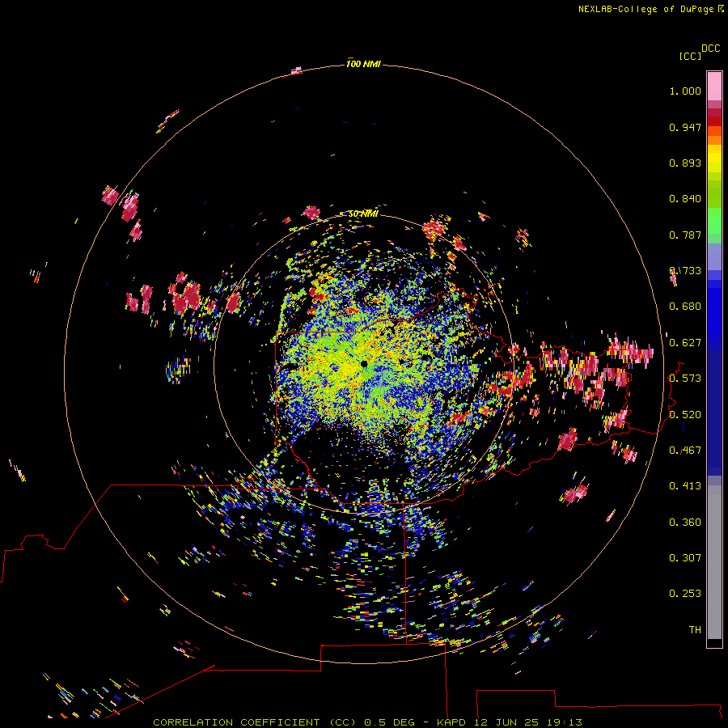
Task: Click the 12 JUN 25 date in the caption
Action: pos(506,722)
